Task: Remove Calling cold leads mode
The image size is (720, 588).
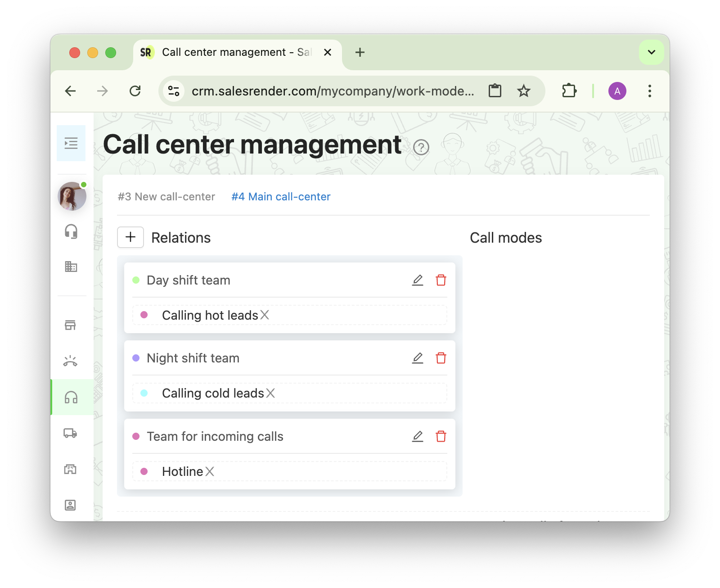Action: [x=270, y=393]
